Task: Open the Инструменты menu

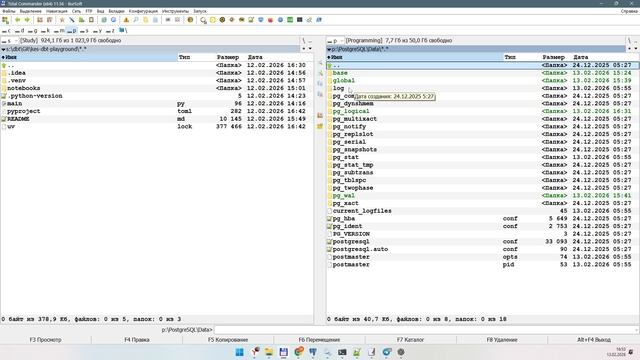Action: (176, 11)
